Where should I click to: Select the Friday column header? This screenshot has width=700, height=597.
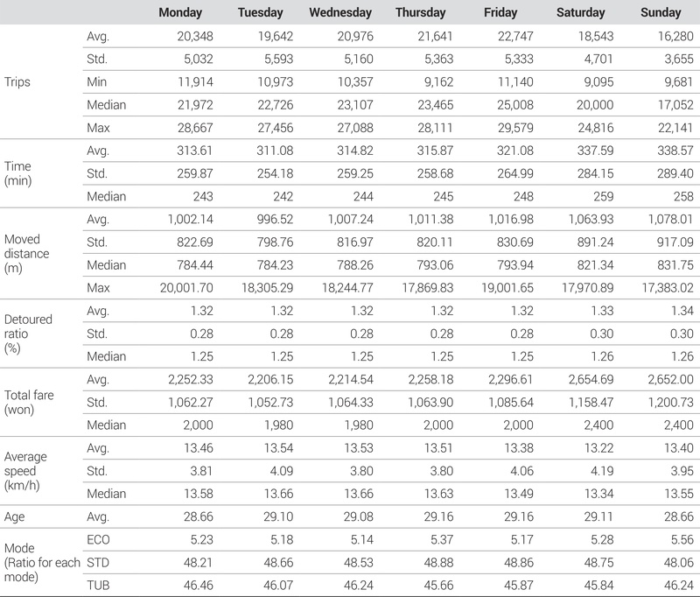(x=500, y=13)
